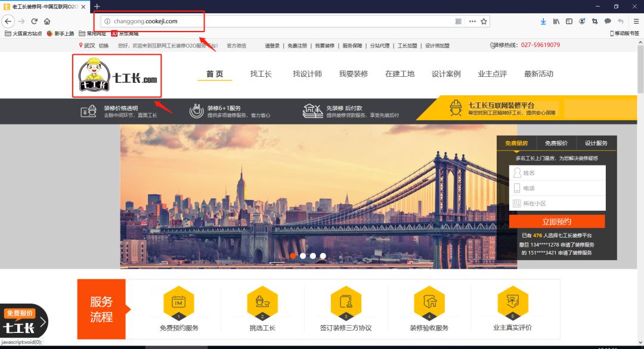Switch to the 设计服务 tab
Screen dimensions: 644x349
click(x=598, y=143)
